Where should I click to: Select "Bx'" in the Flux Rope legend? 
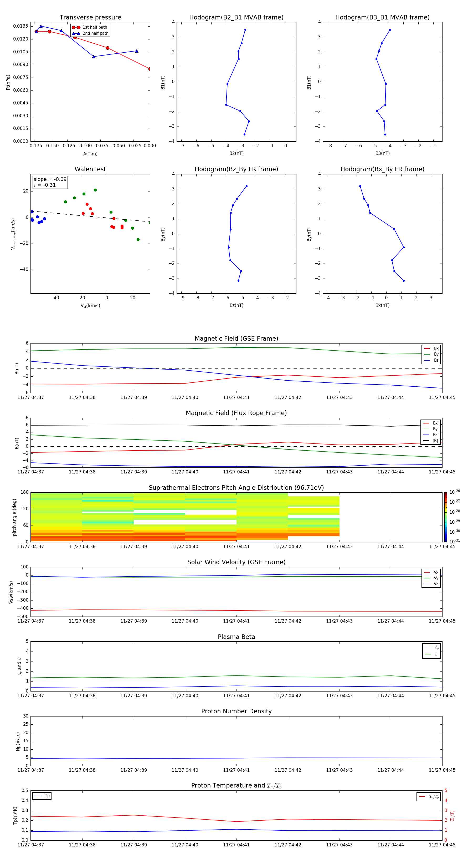tap(431, 423)
